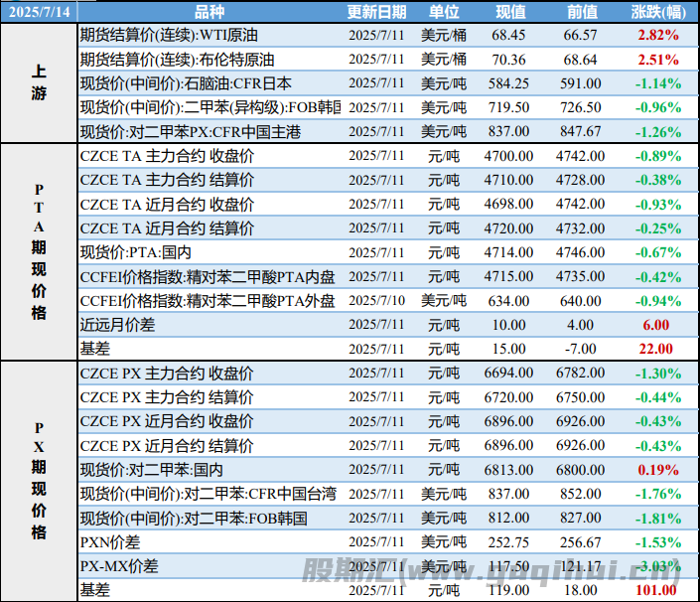Click the 2025/7/14 date header cell
This screenshot has height=602, width=700.
click(39, 12)
